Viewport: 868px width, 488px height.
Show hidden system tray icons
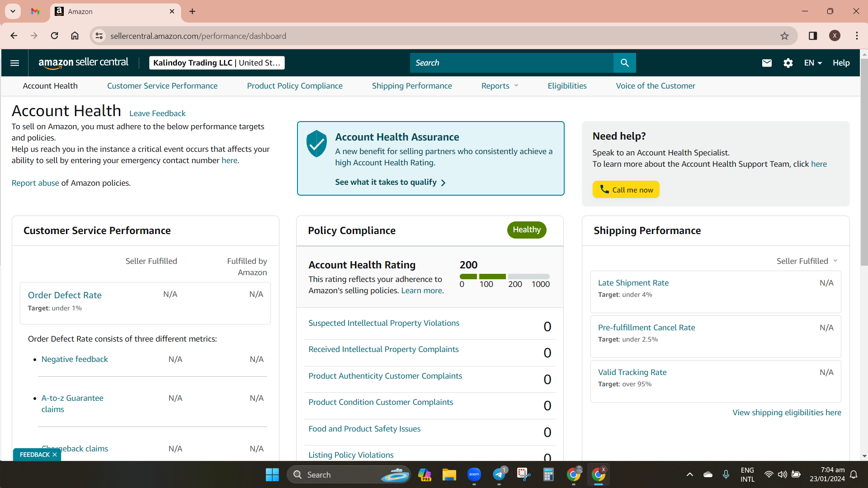click(x=689, y=474)
